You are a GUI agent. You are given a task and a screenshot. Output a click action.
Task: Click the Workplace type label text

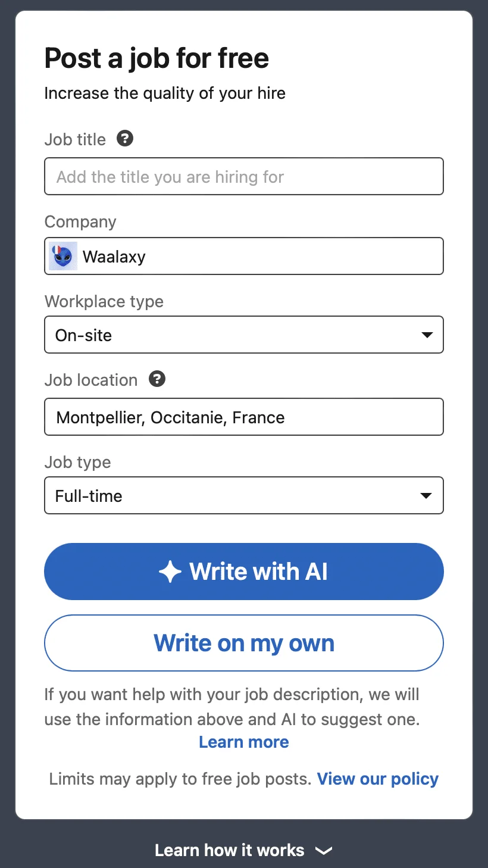click(104, 301)
